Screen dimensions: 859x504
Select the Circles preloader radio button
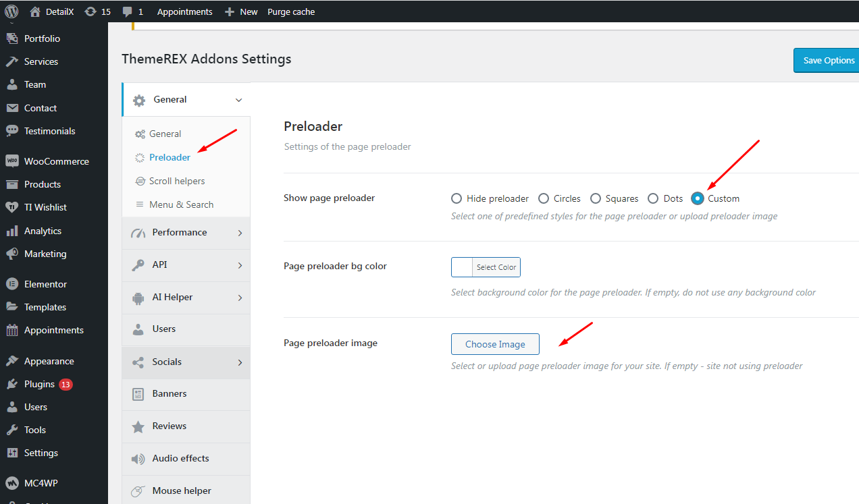click(x=544, y=198)
